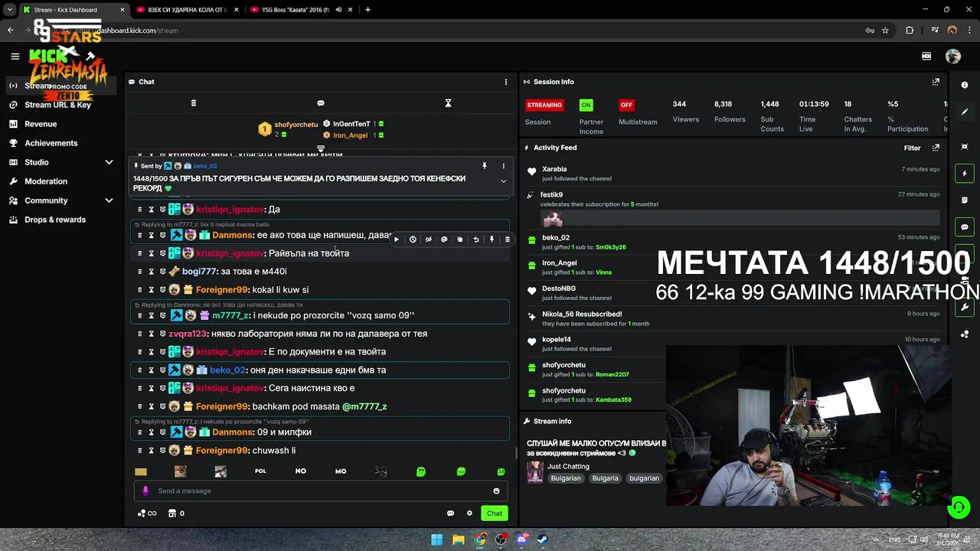Switch Partner Income to ON
Image resolution: width=980 pixels, height=551 pixels.
tap(586, 105)
